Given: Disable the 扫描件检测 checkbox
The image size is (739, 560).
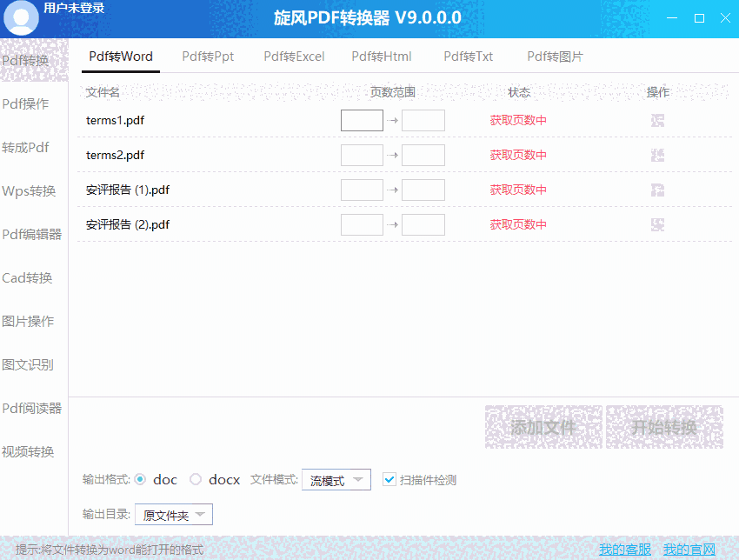Looking at the screenshot, I should pyautogui.click(x=389, y=479).
